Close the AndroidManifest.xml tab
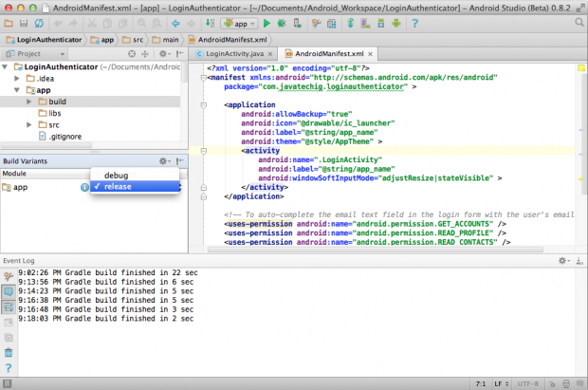 pyautogui.click(x=370, y=54)
